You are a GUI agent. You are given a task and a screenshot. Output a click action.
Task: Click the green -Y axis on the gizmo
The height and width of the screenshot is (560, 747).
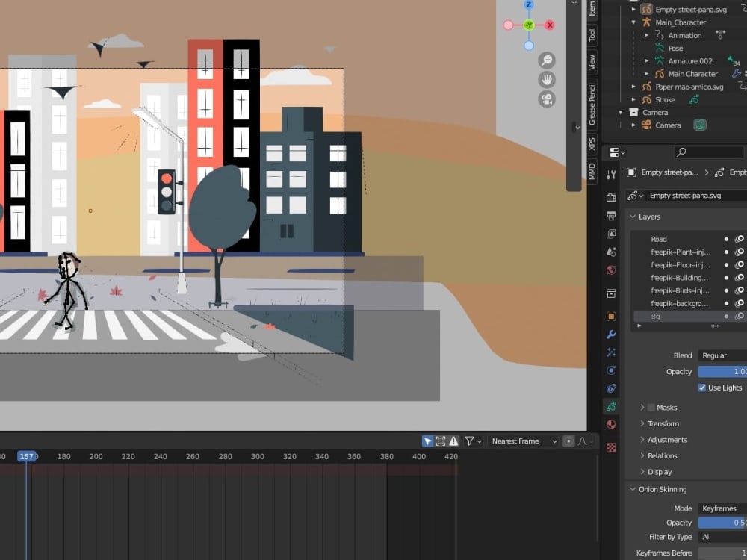click(529, 25)
